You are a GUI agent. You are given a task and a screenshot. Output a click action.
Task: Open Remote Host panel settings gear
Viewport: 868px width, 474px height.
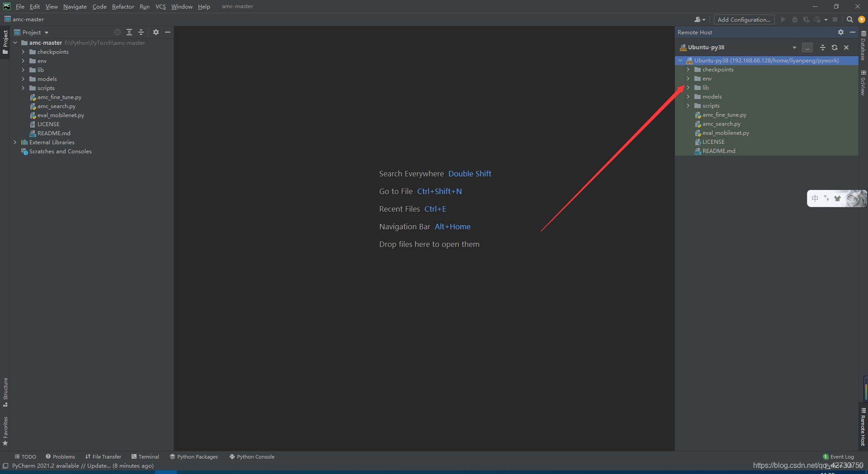[x=840, y=32]
